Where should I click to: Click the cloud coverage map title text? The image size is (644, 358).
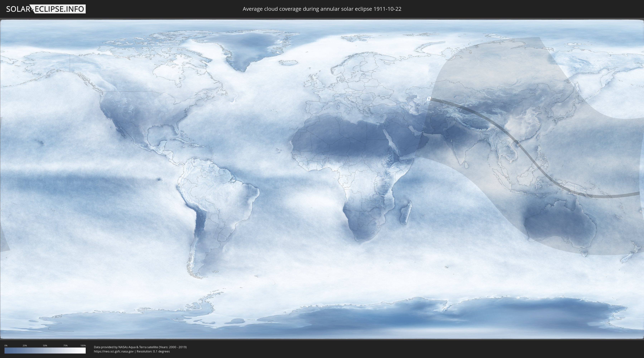click(x=322, y=9)
